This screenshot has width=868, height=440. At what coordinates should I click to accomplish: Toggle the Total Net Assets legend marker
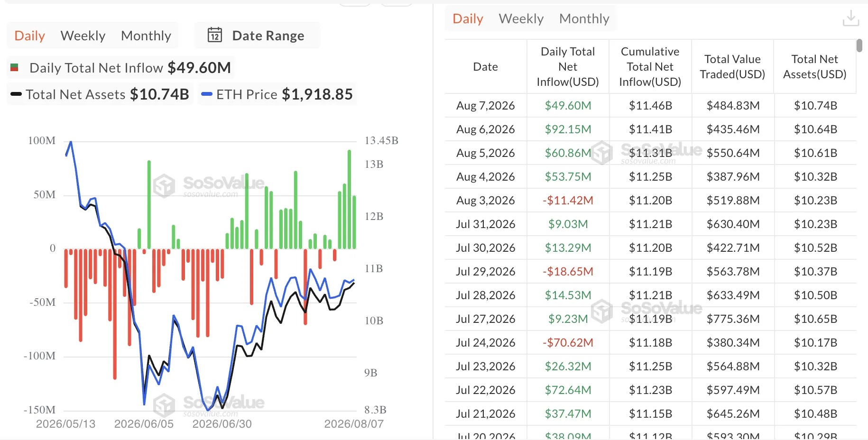click(x=16, y=94)
